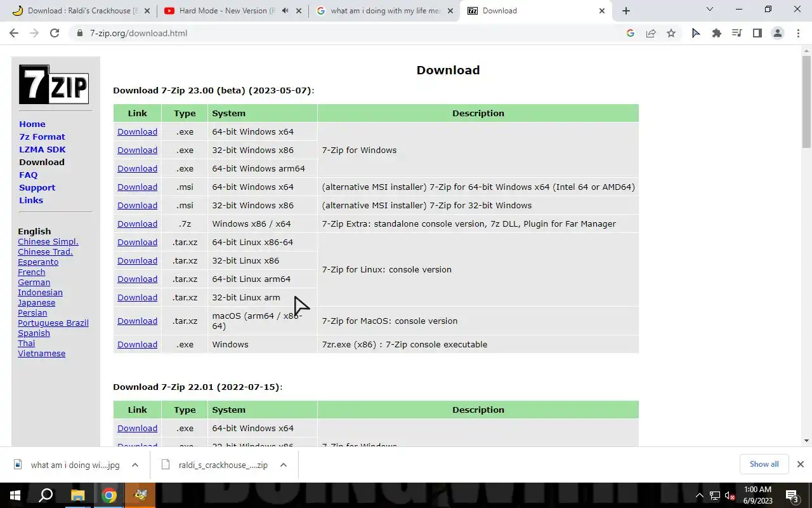Go back with the browser back arrow
Screen dimensions: 812x508
(x=14, y=33)
